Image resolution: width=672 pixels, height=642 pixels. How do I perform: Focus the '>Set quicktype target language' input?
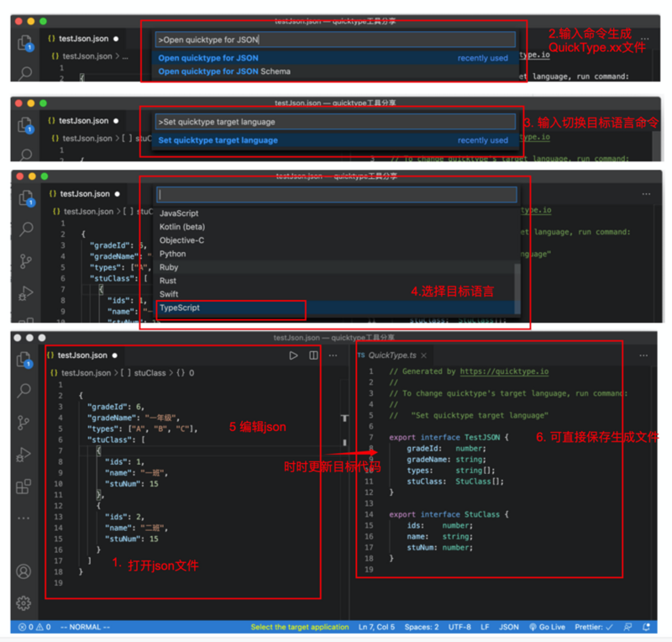point(335,122)
